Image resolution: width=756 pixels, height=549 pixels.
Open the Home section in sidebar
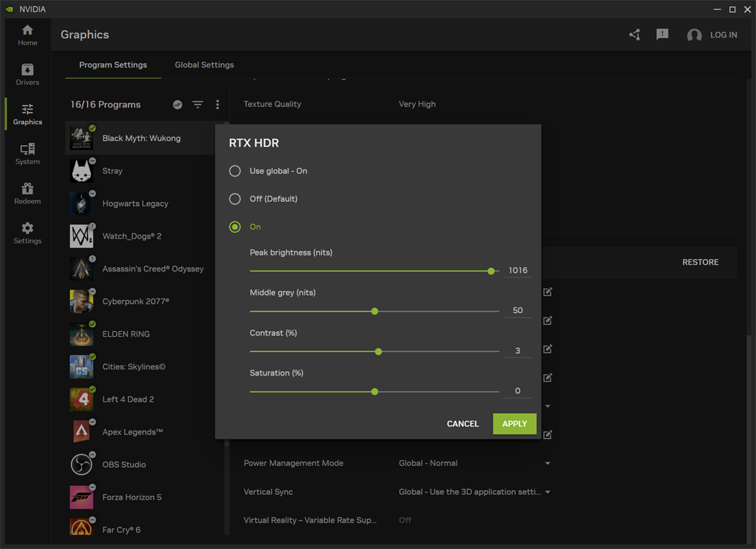coord(27,35)
